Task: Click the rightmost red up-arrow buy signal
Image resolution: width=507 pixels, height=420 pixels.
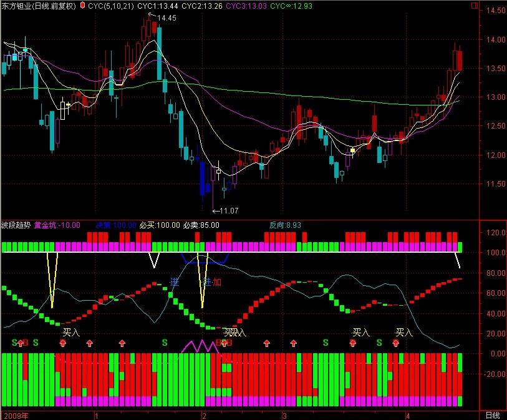Action: click(395, 343)
